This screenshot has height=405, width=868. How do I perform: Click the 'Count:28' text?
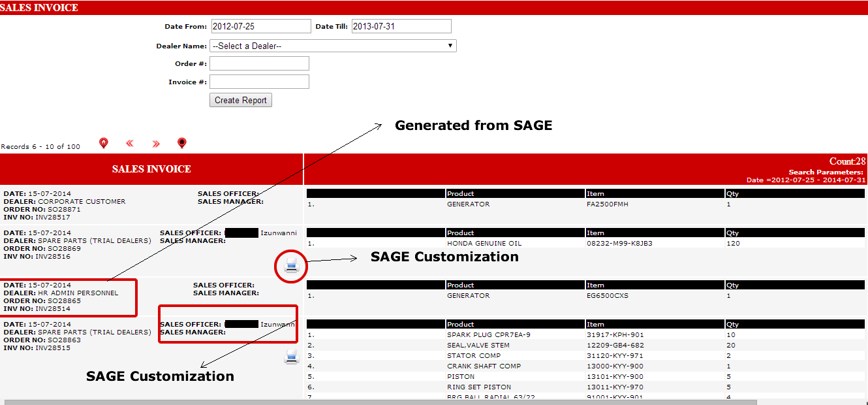[x=847, y=161]
